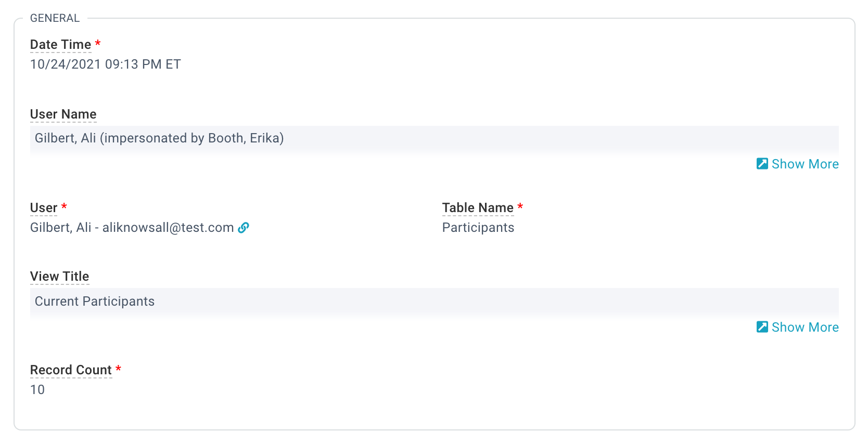Image resolution: width=868 pixels, height=445 pixels.
Task: Select the Participants table name value
Action: click(x=478, y=228)
